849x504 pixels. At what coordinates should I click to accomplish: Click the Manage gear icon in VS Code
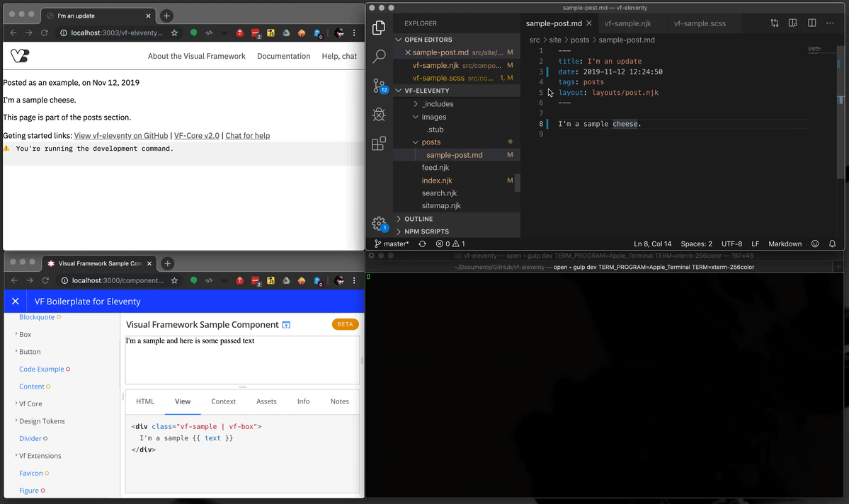coord(379,223)
